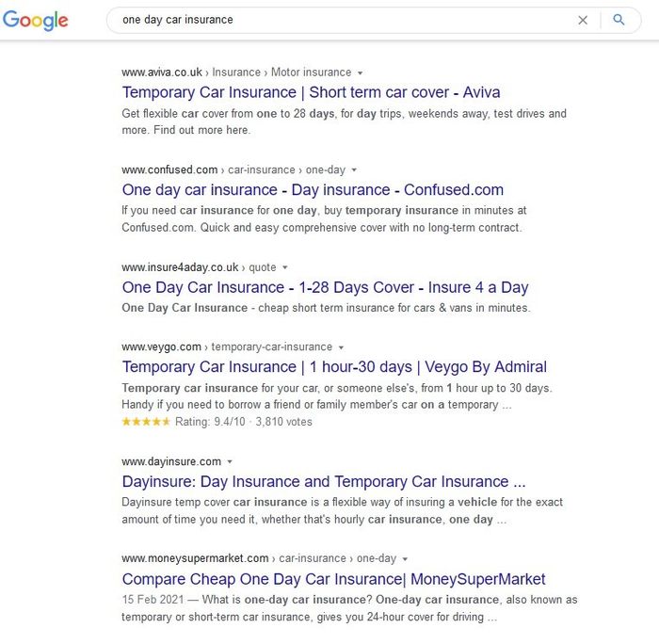Screen dimensions: 659x644
Task: Open the MoneySuperMarket Compare Cheap result
Action: tap(333, 579)
